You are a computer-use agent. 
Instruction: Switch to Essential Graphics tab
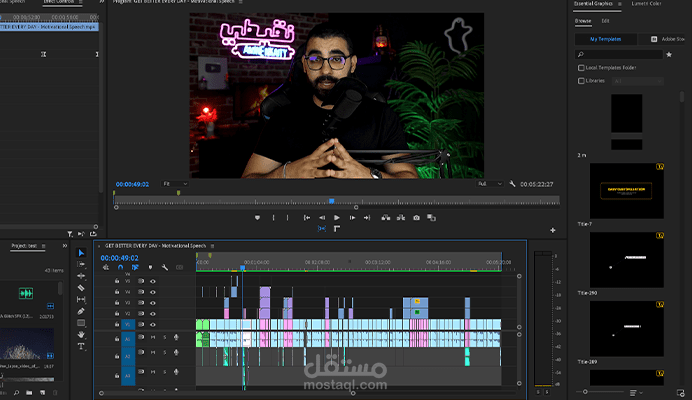tap(593, 4)
